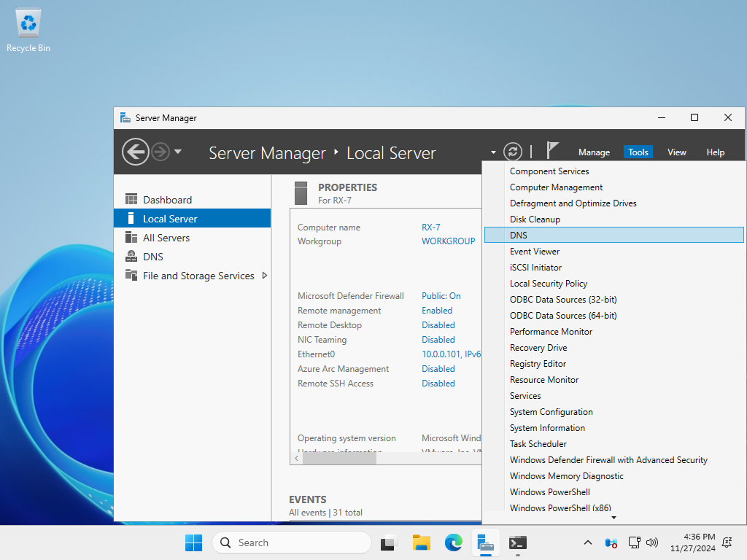
Task: Click the Remote management Enabled link
Action: (x=437, y=311)
